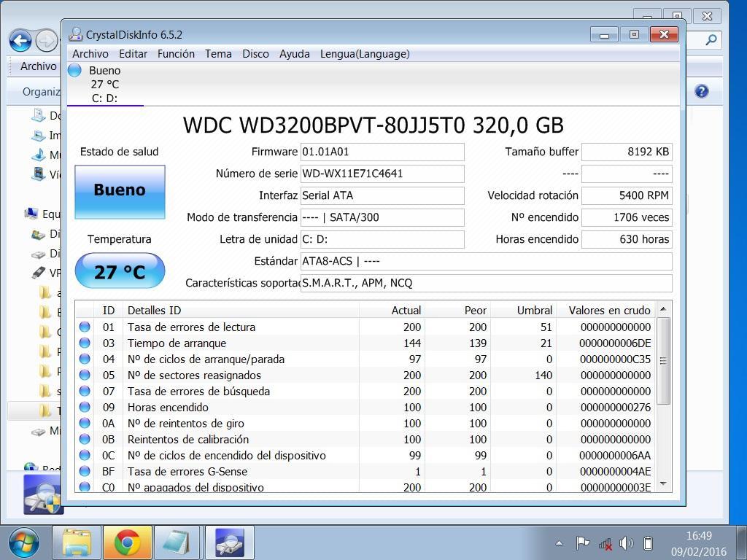Select the row Tasa de errores de lectura
The image size is (747, 560).
366,327
